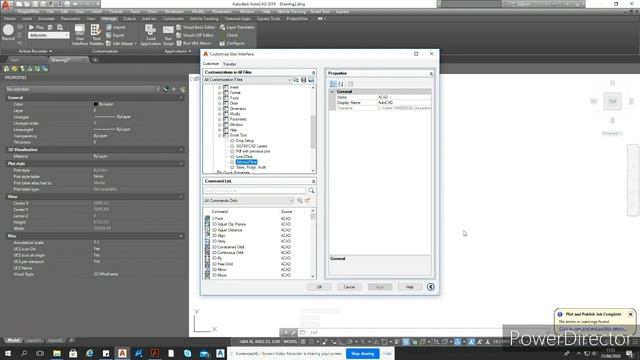Select the 3D Free Orbit command row
The width and height of the screenshot is (640, 360).
tap(258, 264)
